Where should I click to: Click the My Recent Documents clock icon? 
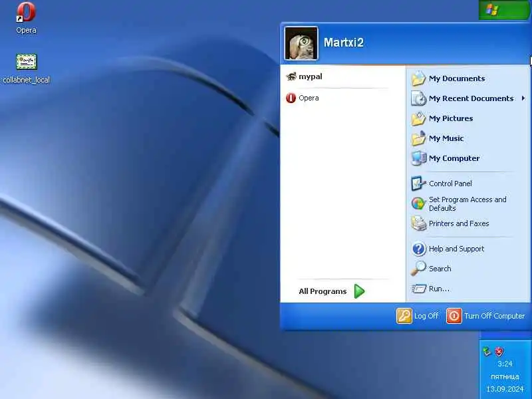tap(418, 98)
